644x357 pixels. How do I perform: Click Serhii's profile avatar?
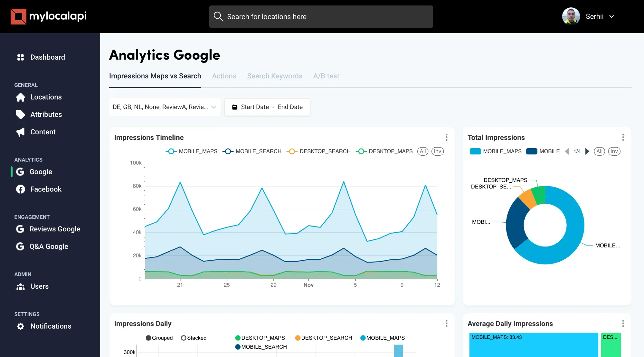pyautogui.click(x=571, y=16)
